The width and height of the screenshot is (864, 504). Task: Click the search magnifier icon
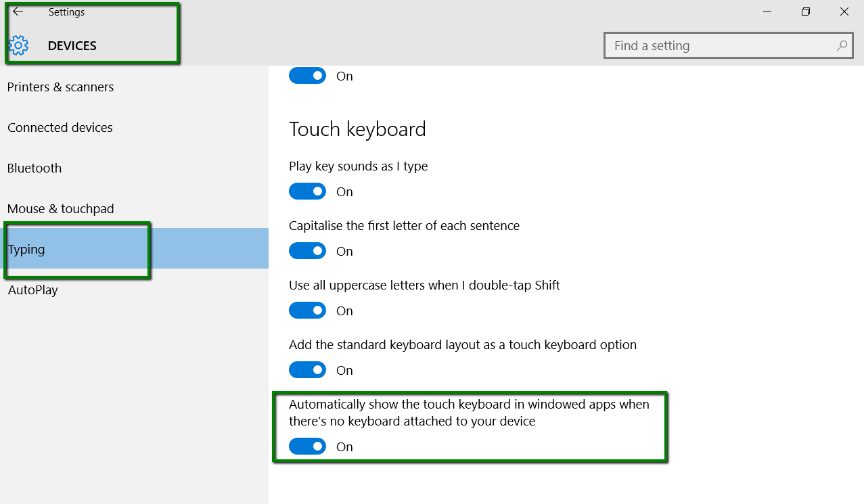click(842, 46)
